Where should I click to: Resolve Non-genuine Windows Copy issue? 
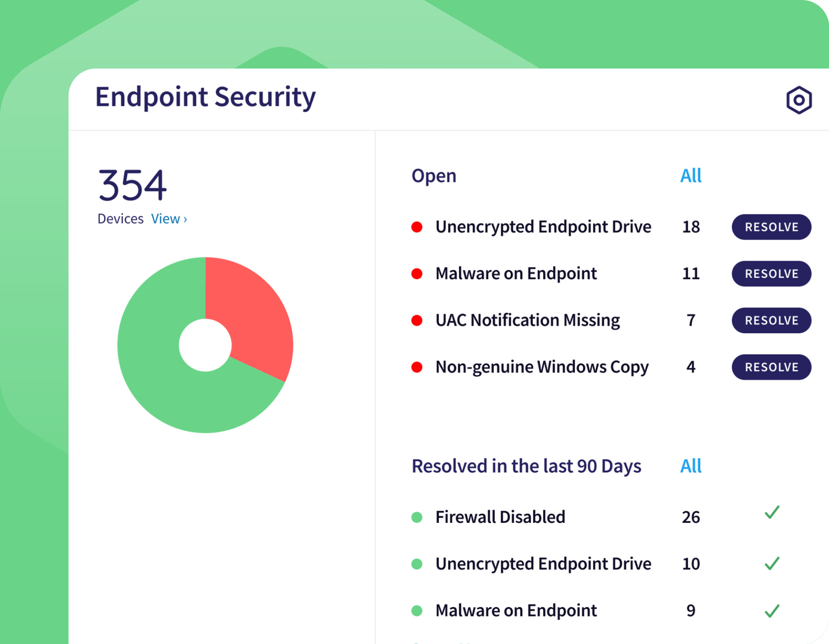(771, 367)
